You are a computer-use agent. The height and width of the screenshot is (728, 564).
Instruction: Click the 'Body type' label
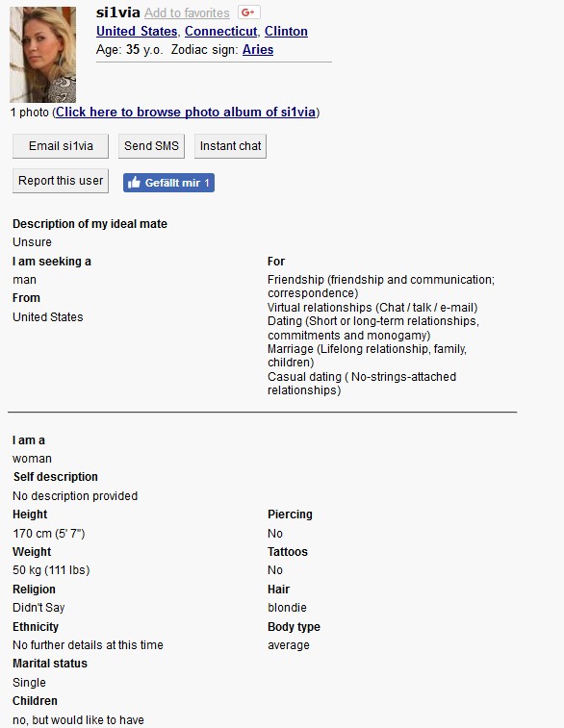coord(294,627)
